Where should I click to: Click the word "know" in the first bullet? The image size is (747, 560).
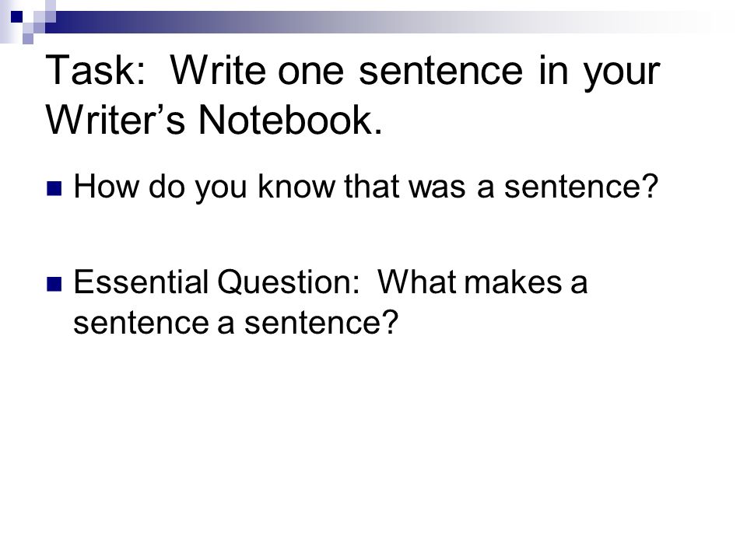pyautogui.click(x=296, y=186)
